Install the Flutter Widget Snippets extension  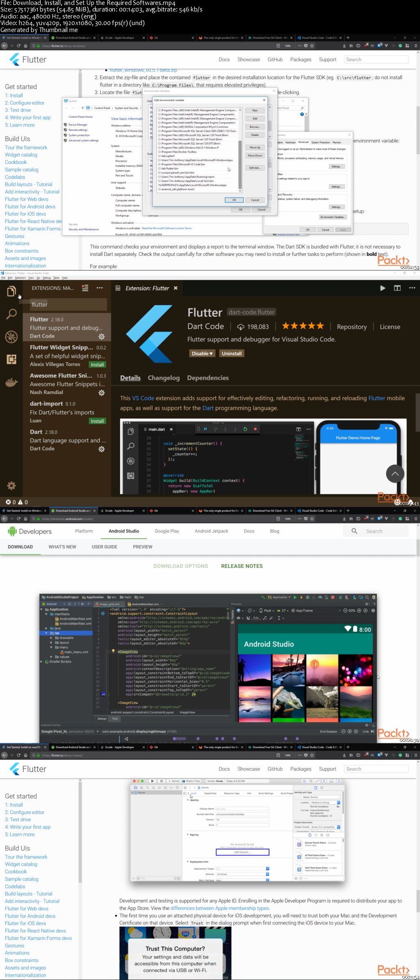pos(97,365)
